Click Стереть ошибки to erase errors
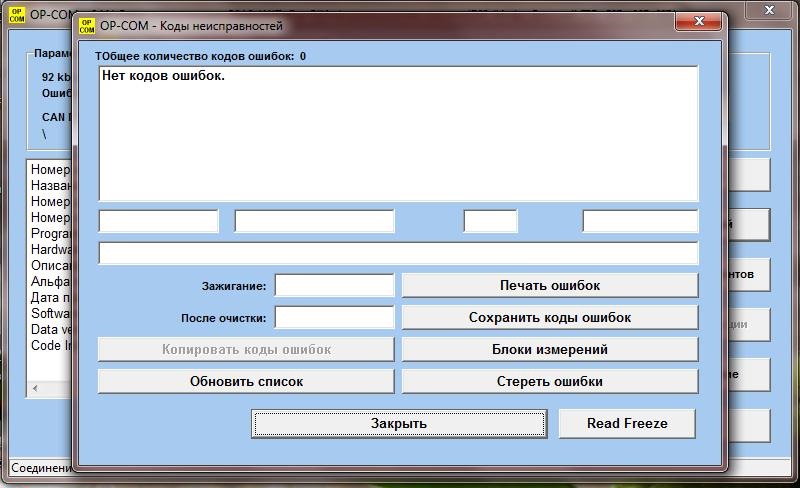The width and height of the screenshot is (800, 488). click(x=550, y=381)
